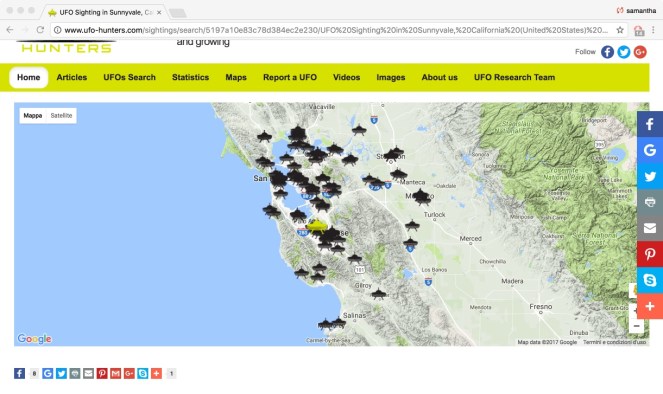The image size is (663, 394).
Task: Open the UFO Research Team page
Action: [x=514, y=77]
